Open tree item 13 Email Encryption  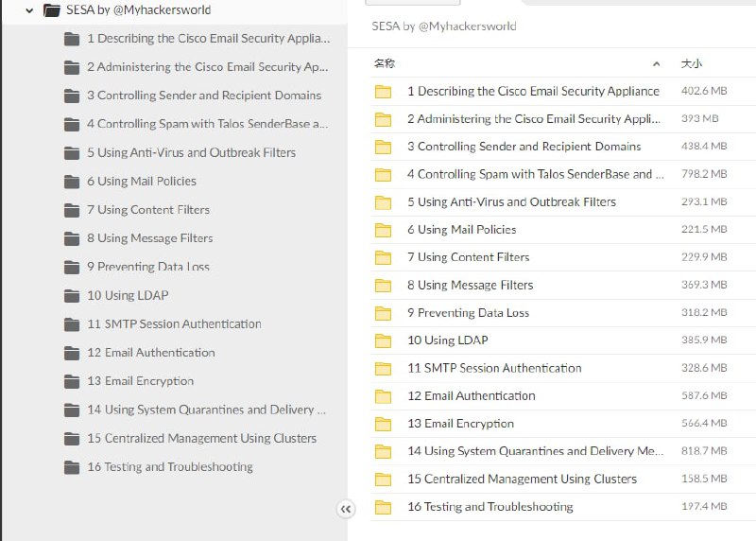point(140,381)
